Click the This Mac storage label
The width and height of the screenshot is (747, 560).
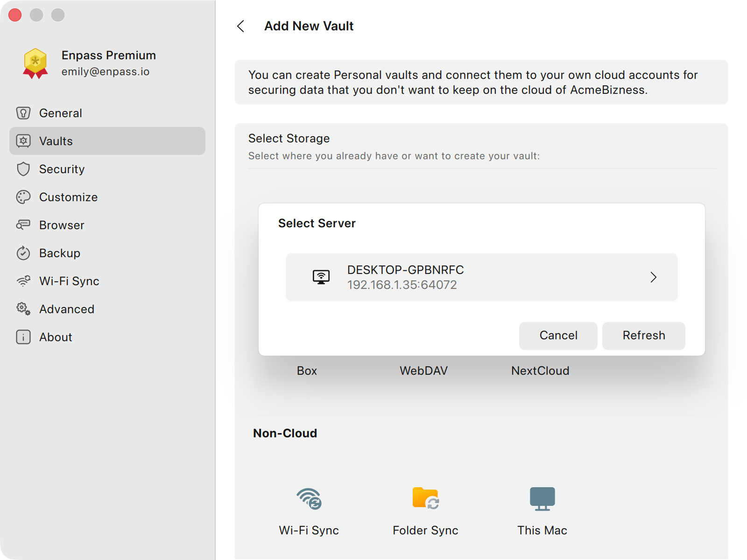[x=542, y=531]
